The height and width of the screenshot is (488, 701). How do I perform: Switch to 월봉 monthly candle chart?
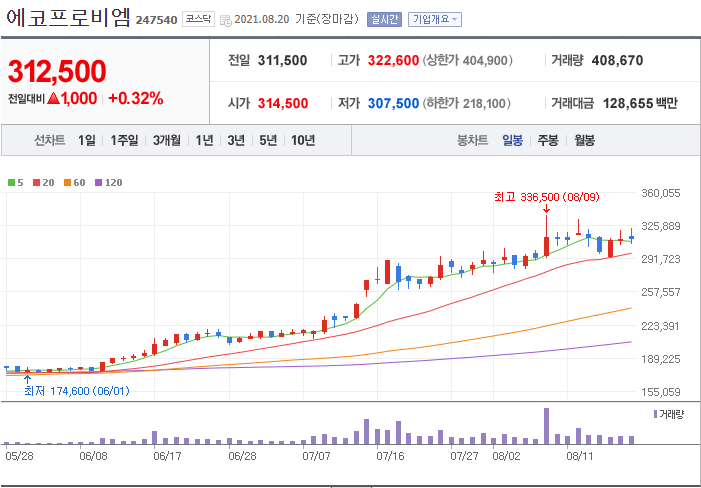[x=584, y=140]
